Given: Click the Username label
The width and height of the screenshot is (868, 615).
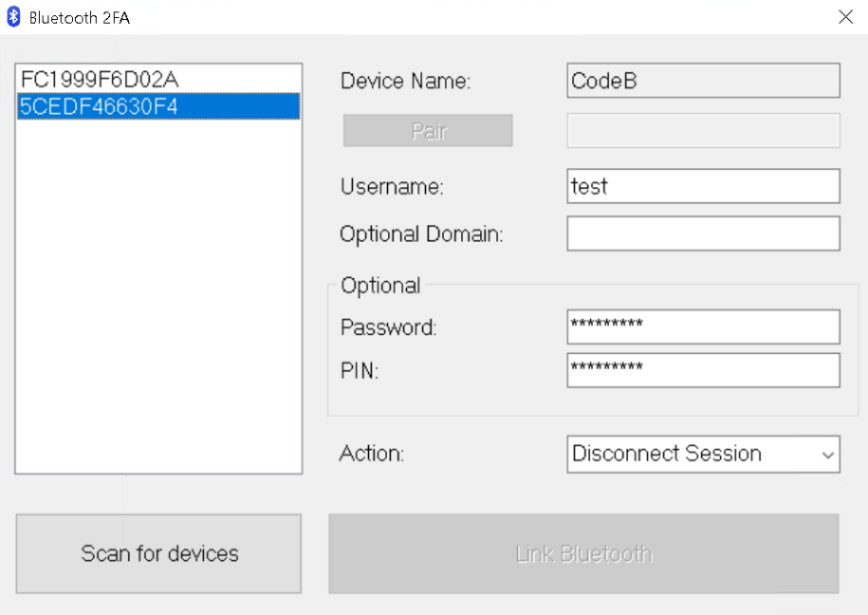Looking at the screenshot, I should pos(391,187).
